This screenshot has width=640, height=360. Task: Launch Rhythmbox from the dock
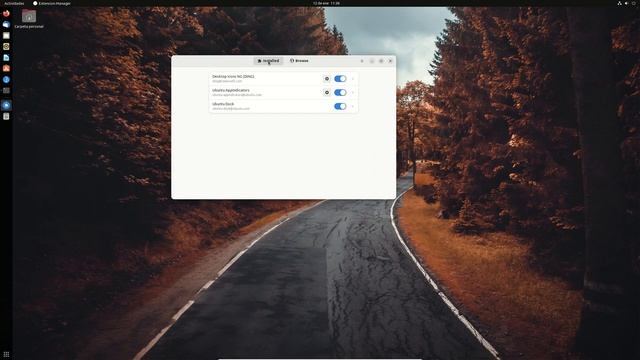tap(6, 47)
